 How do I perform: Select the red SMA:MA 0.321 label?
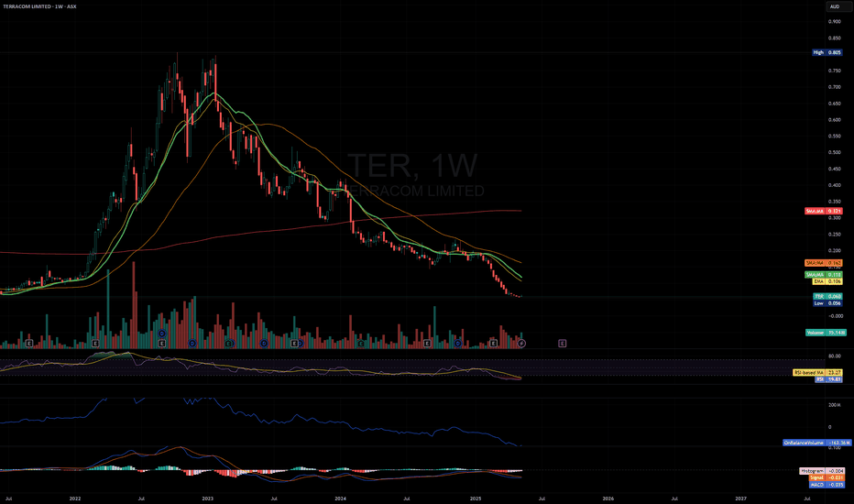[x=824, y=211]
